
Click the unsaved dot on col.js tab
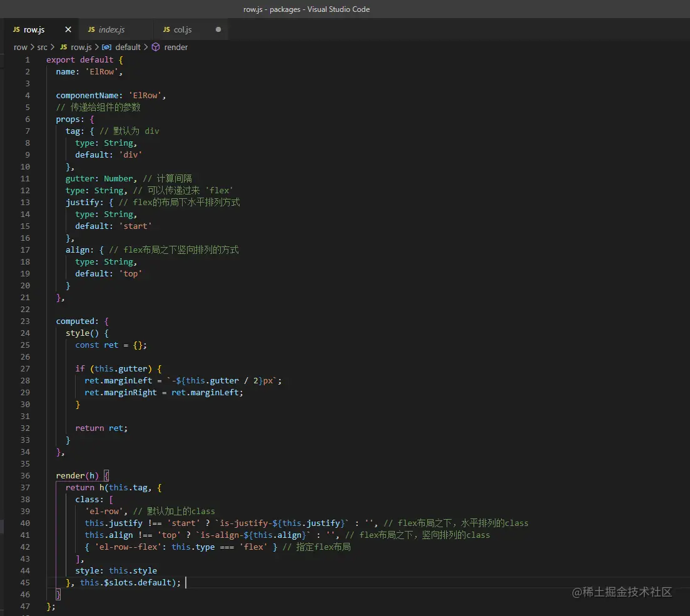[218, 29]
